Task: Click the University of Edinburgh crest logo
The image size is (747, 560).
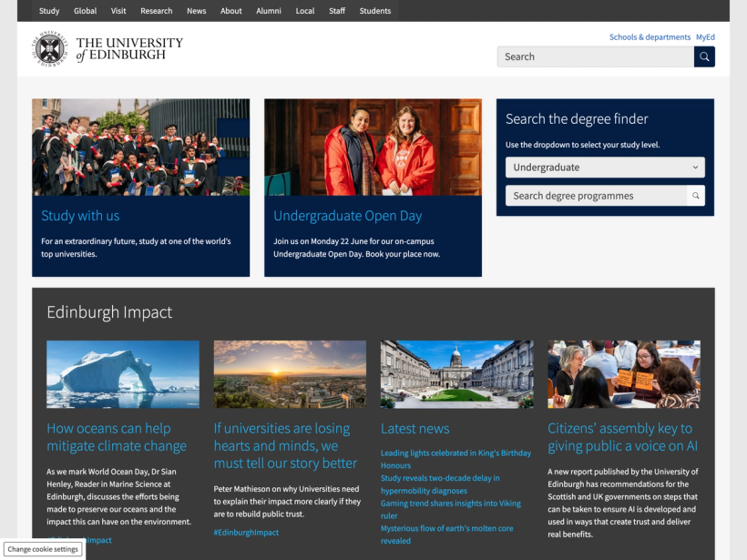Action: [50, 49]
